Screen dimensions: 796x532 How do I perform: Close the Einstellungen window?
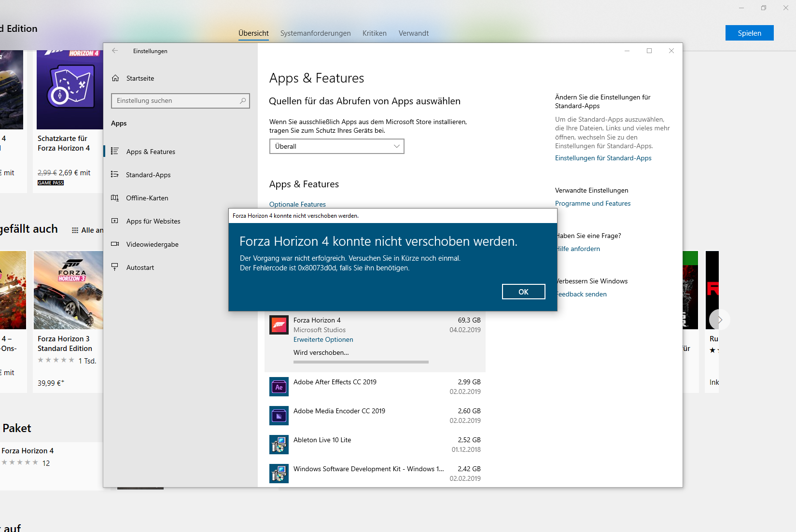pos(671,51)
